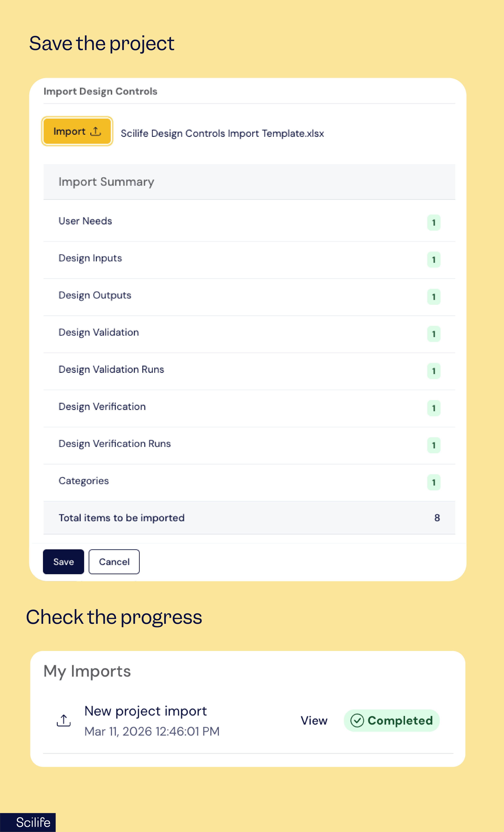Click the Design Verification row label
Viewport: 504px width, 832px height.
point(102,407)
